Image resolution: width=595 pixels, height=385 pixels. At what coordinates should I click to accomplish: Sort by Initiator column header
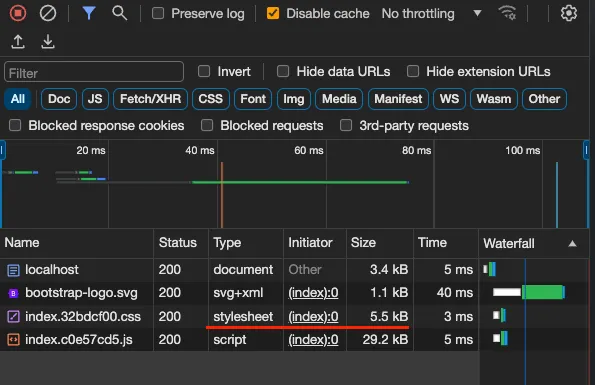(315, 243)
